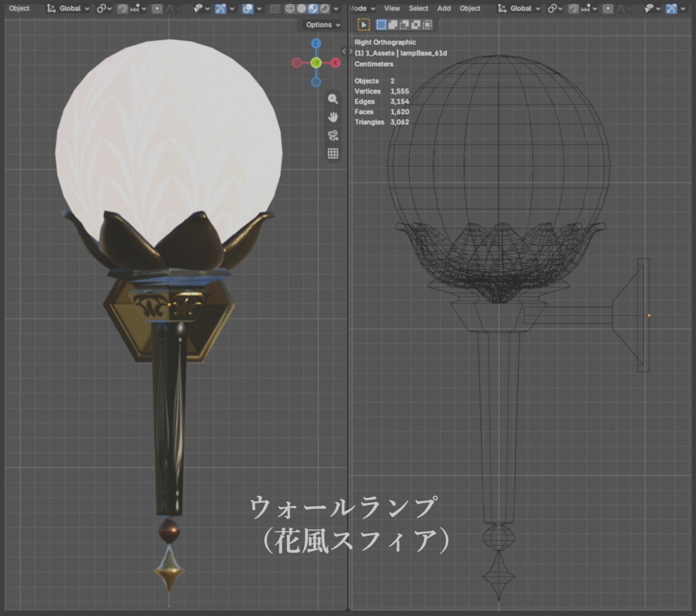Toggle X-Ray in left viewport
696x616 pixels.
275,8
